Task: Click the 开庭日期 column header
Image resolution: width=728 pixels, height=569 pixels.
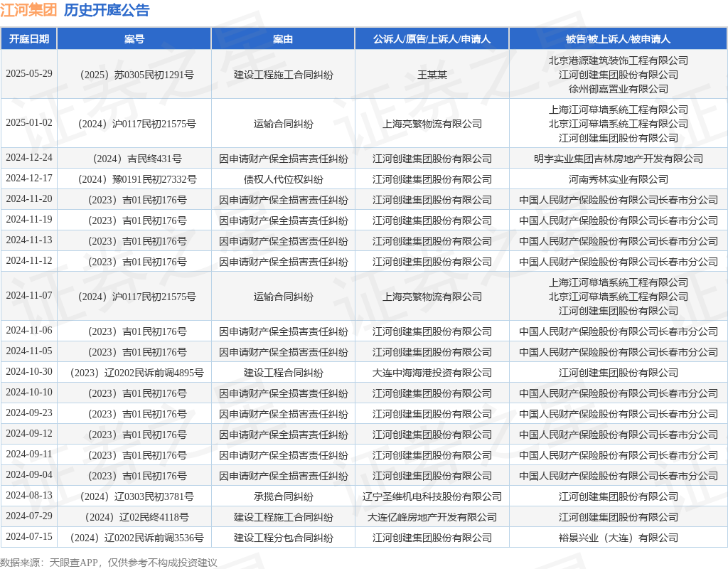Action: [x=28, y=39]
